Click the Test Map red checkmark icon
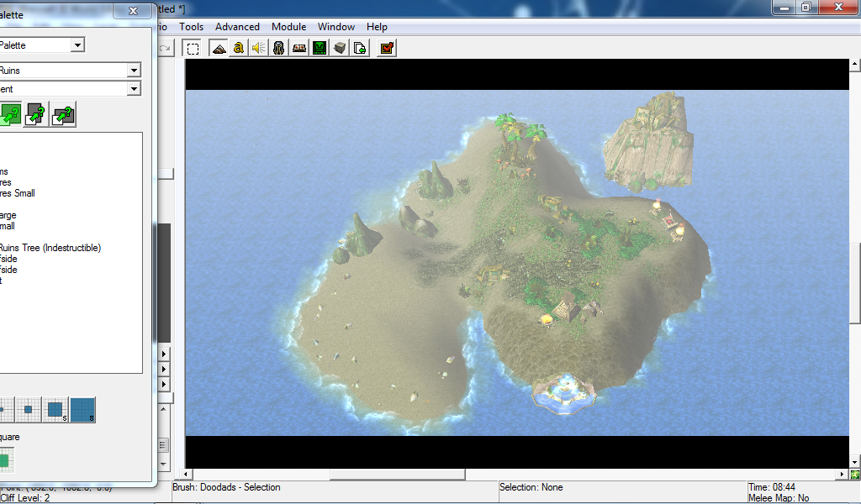The width and height of the screenshot is (861, 504). [387, 48]
